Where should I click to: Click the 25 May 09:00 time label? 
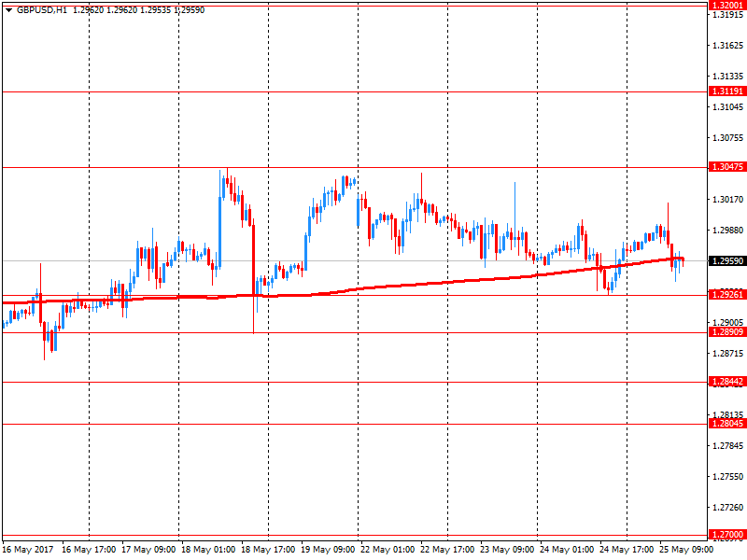(686, 550)
